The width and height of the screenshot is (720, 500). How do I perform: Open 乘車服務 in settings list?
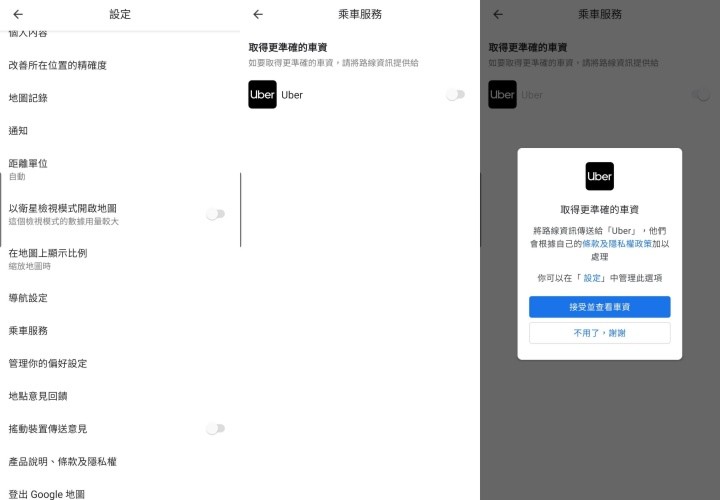point(120,331)
